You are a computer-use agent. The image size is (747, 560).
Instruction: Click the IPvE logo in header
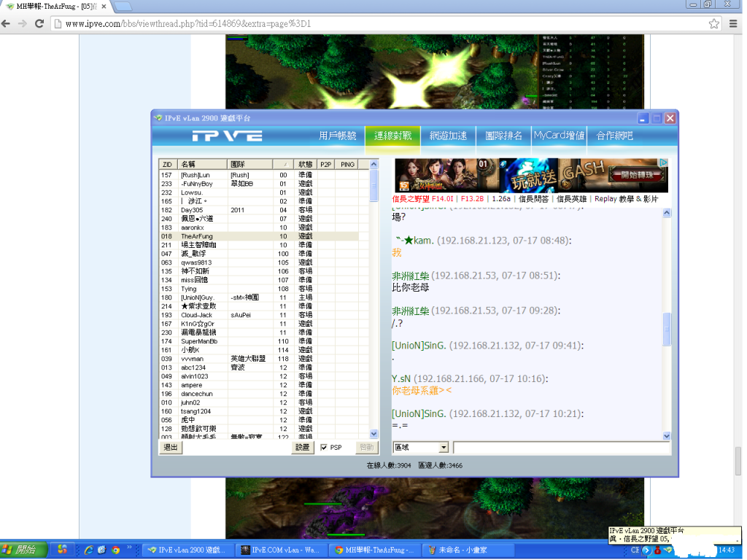pyautogui.click(x=227, y=136)
